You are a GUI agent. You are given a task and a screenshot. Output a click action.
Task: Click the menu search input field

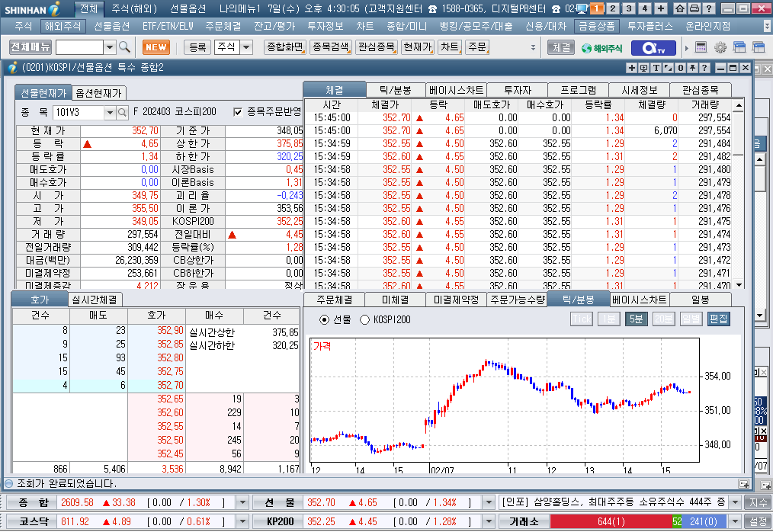pyautogui.click(x=80, y=47)
